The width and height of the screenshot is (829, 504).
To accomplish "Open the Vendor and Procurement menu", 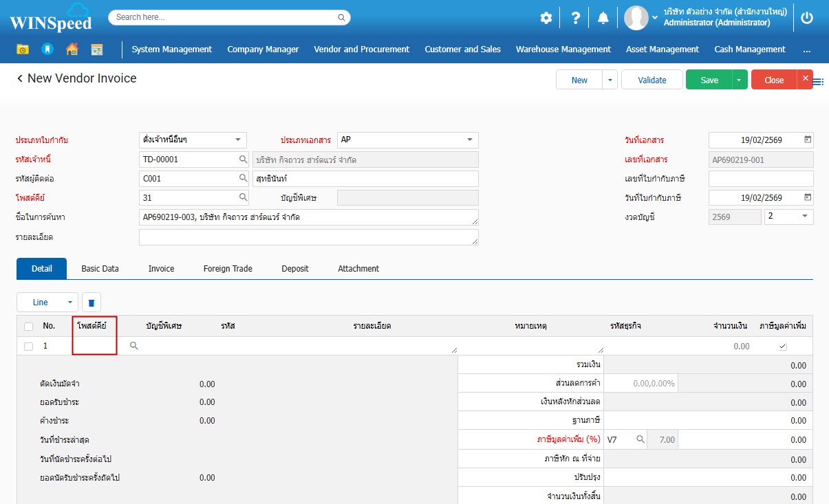I will point(361,50).
